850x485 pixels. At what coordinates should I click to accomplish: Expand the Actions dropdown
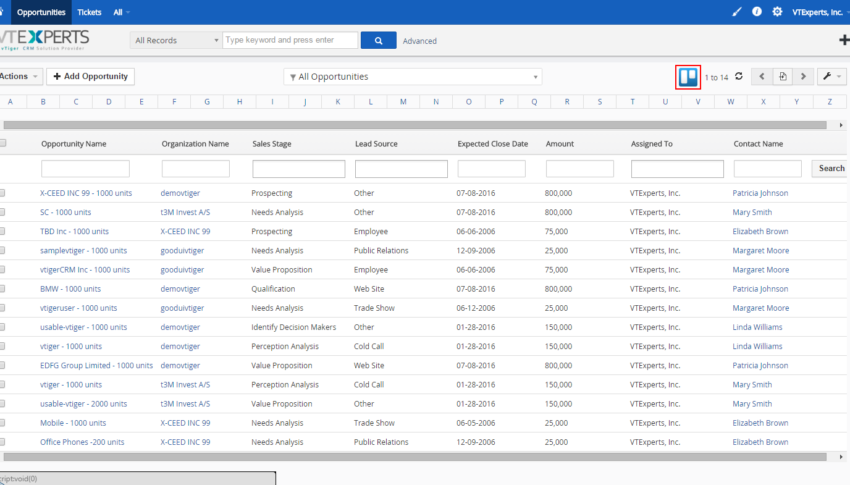pos(20,76)
